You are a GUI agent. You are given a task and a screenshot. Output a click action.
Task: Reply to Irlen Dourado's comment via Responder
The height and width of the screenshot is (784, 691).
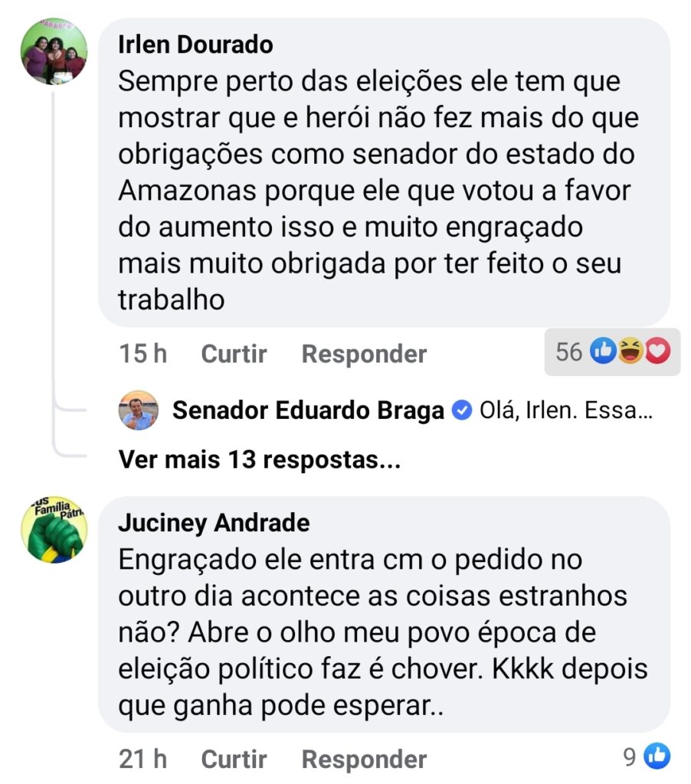point(364,354)
